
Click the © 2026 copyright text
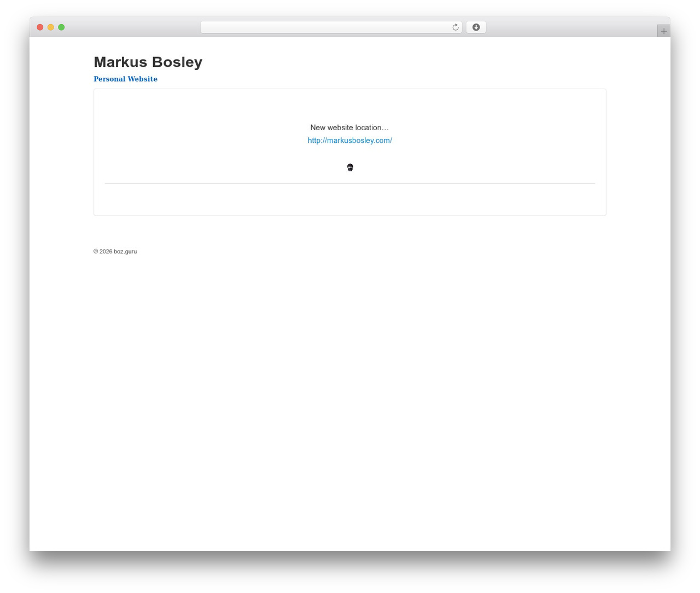[103, 252]
